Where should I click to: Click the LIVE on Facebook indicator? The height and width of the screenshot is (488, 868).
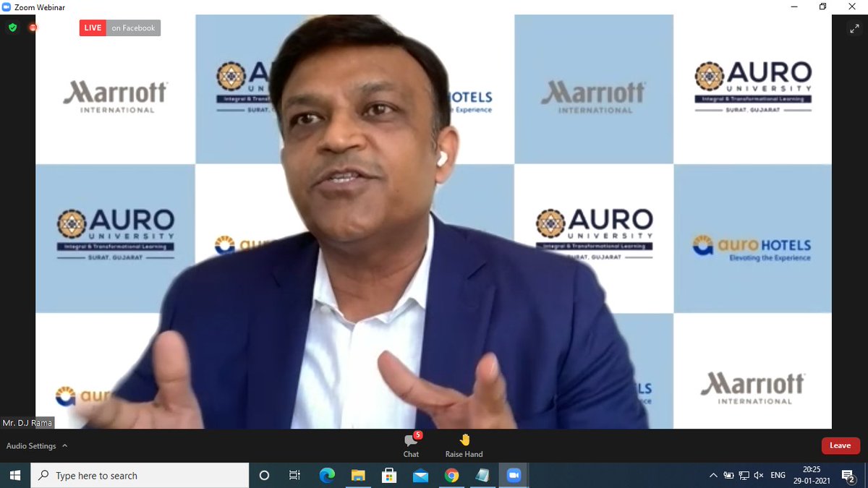pos(119,27)
